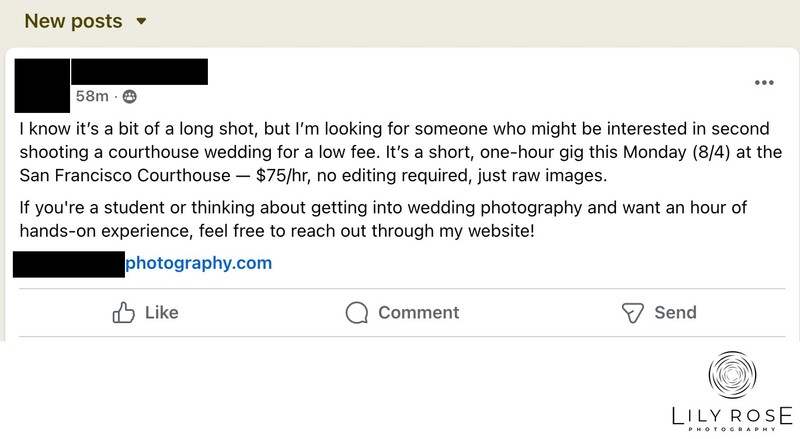800x439 pixels.
Task: Click the thumbs-up Like icon
Action: pos(123,312)
